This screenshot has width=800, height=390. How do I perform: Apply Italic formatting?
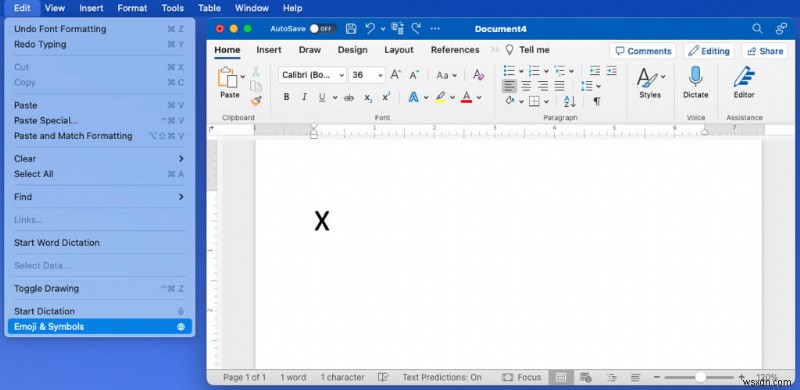[x=304, y=97]
